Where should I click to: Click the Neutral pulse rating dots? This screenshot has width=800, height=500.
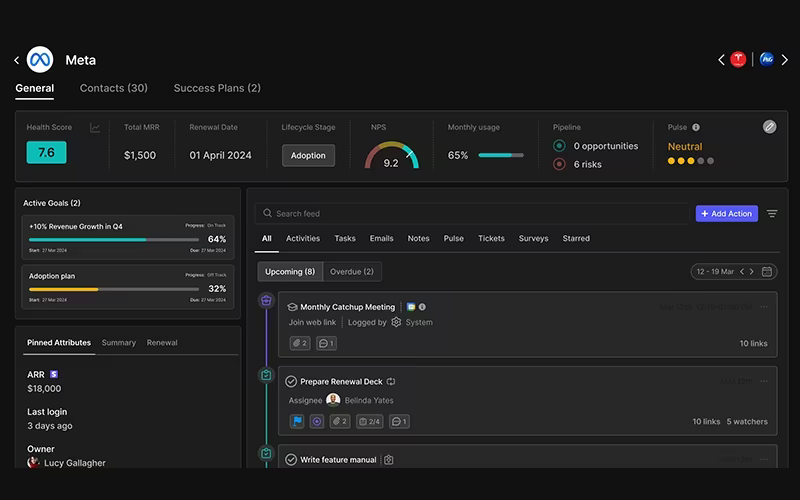click(691, 161)
